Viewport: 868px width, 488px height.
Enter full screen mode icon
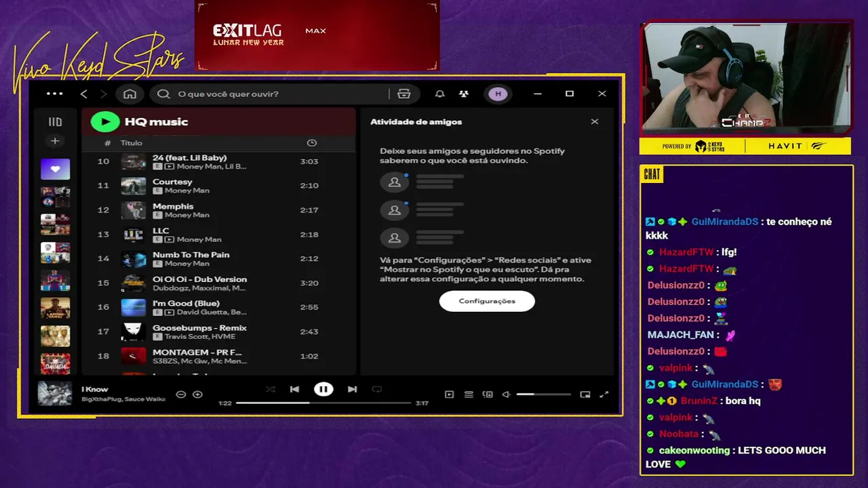[604, 394]
